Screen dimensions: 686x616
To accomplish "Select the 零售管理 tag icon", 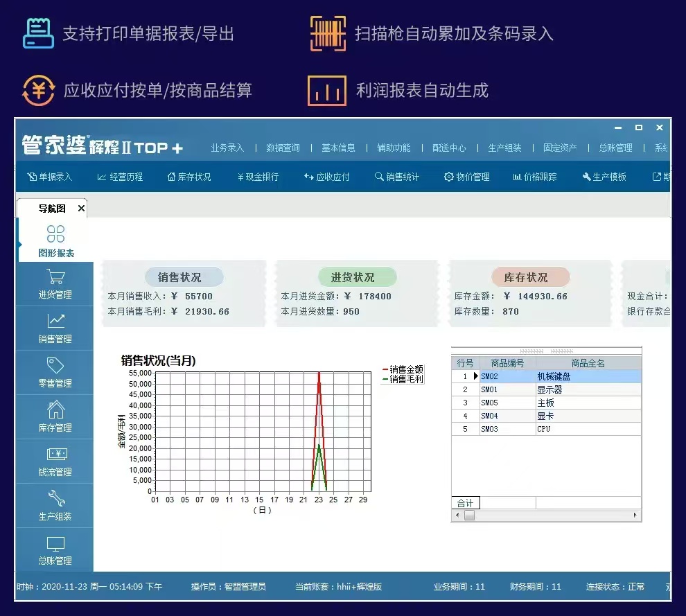I will click(55, 366).
